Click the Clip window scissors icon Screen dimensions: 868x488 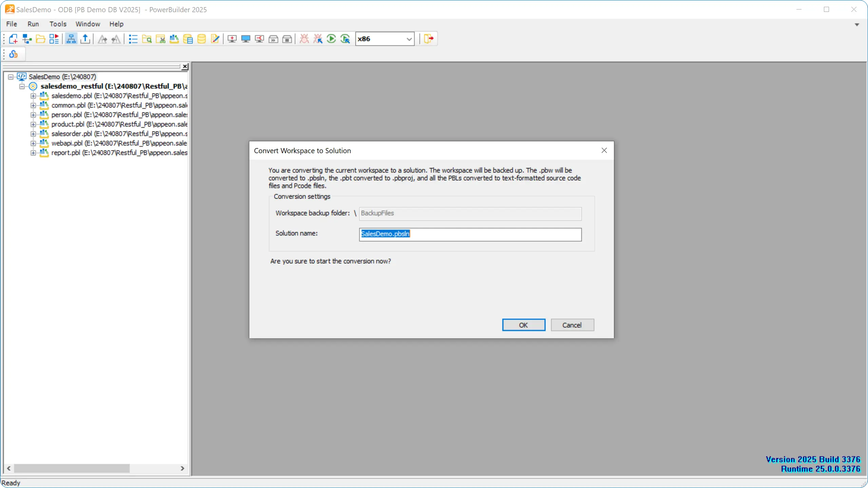160,39
